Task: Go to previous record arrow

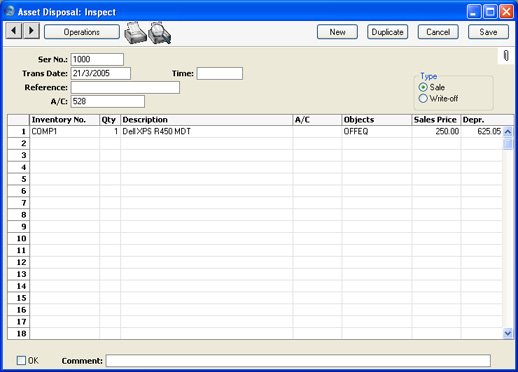Action: tap(14, 31)
